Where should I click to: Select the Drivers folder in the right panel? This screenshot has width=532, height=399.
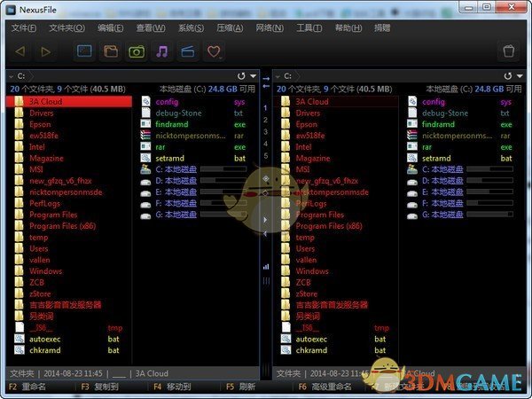click(308, 113)
